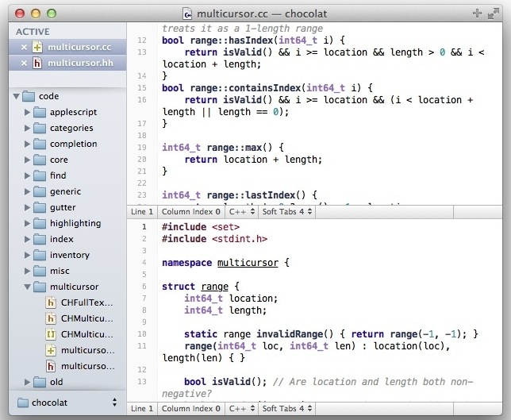Open the CHFullTex... header file icon
The width and height of the screenshot is (511, 420).
(51, 302)
